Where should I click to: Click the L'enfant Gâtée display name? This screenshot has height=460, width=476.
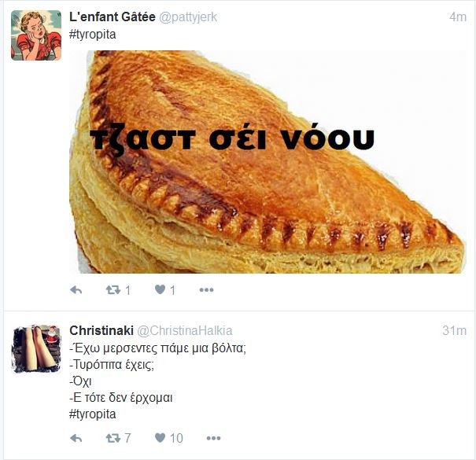coord(113,17)
